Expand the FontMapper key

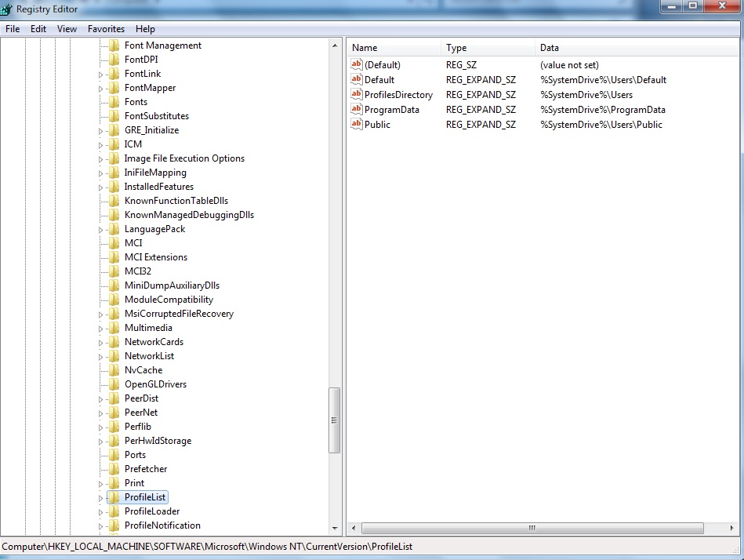click(x=100, y=89)
